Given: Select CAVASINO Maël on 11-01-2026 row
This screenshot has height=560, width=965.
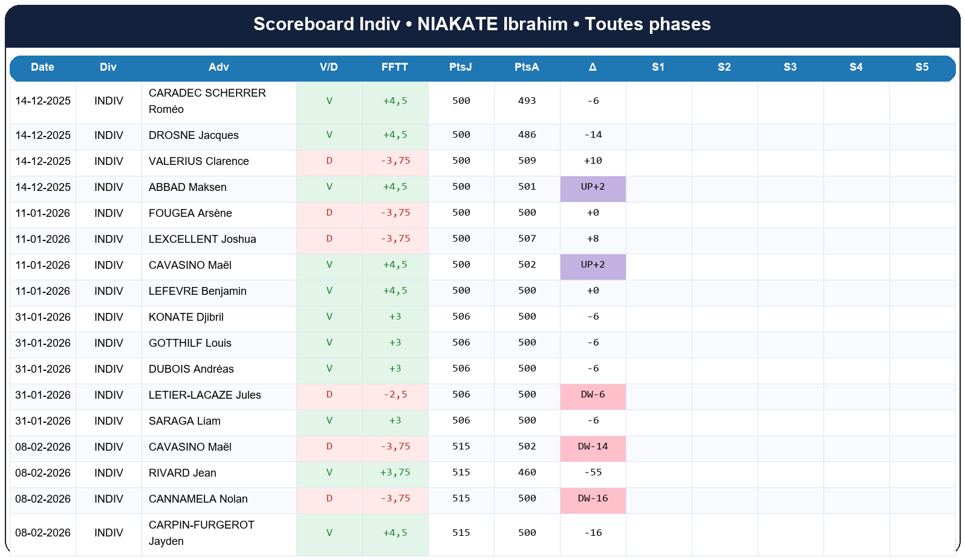Looking at the screenshot, I should (190, 265).
